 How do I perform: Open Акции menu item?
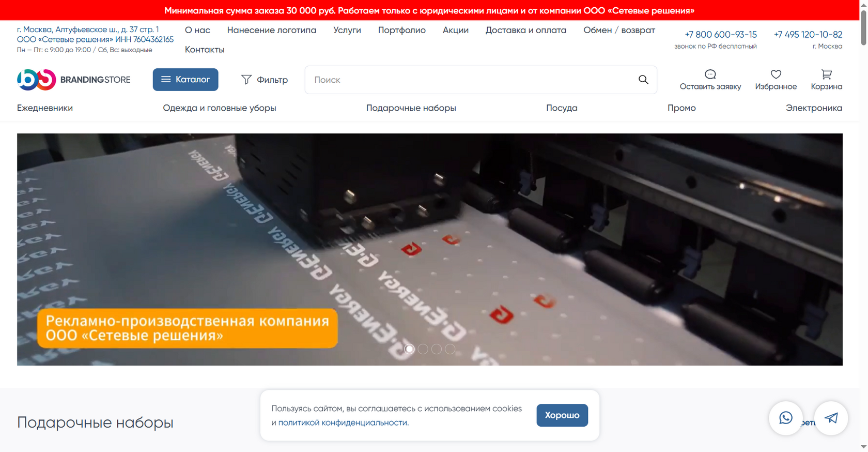tap(456, 30)
